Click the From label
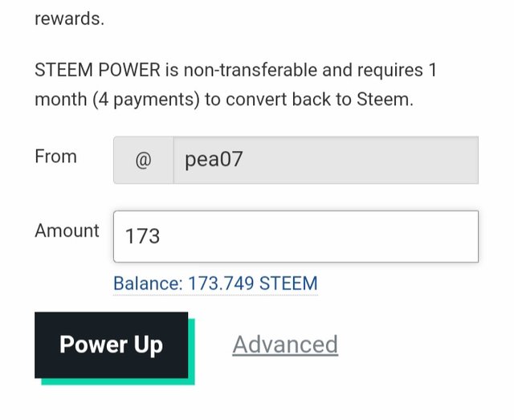The image size is (514, 420). coord(55,157)
